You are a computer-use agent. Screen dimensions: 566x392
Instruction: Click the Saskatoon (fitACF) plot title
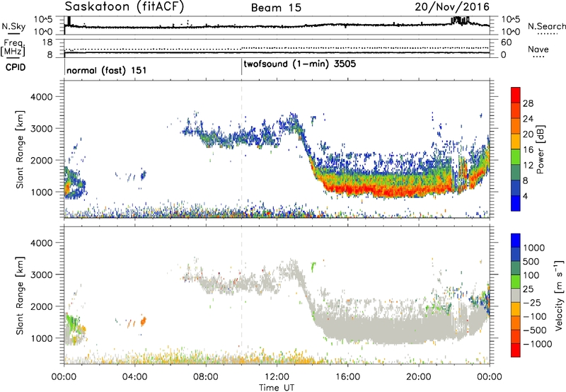(x=125, y=6)
